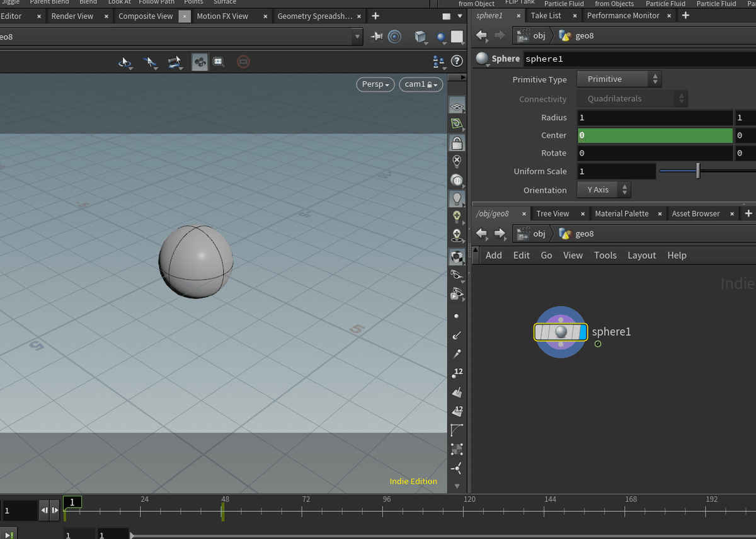Click the light bulb lighting icon
This screenshot has width=756, height=539.
(457, 199)
